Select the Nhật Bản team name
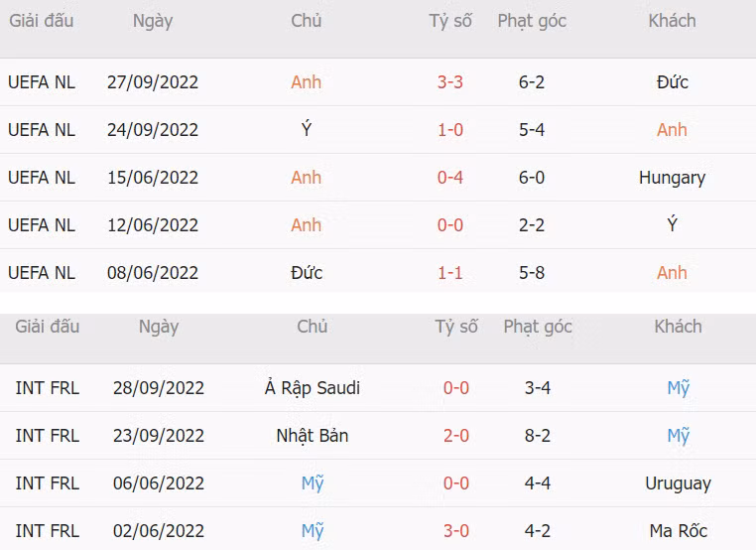 (x=313, y=436)
